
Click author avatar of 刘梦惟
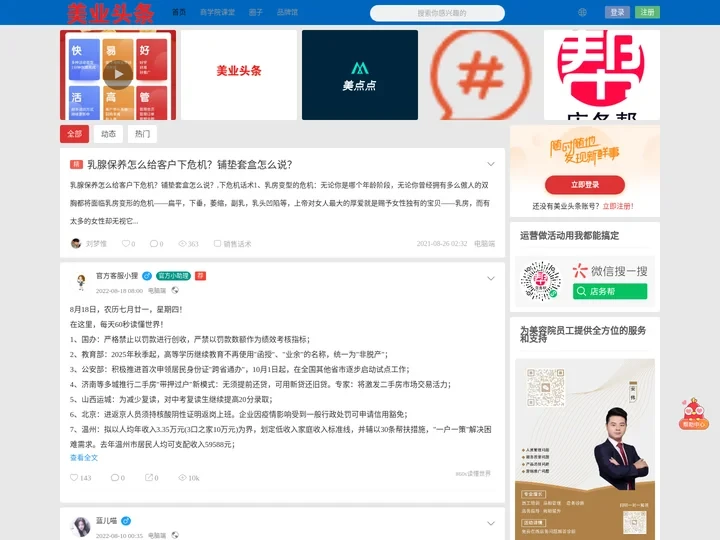[76, 243]
